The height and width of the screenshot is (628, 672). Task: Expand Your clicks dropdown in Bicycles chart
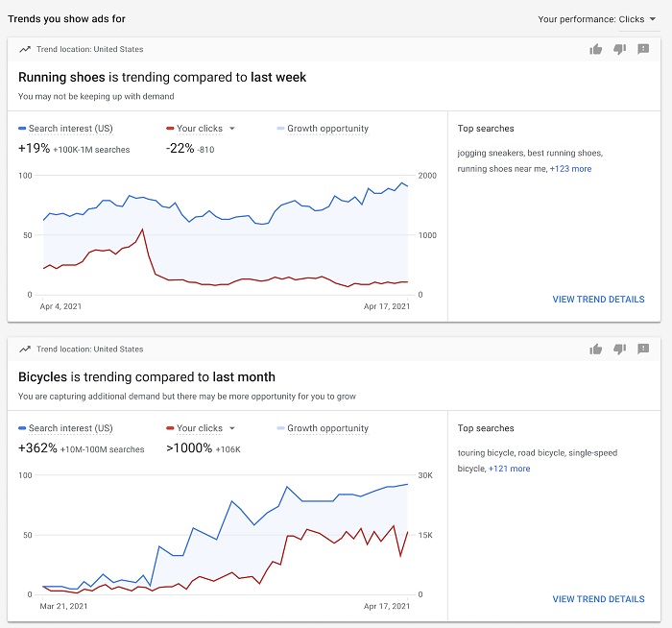click(x=231, y=428)
